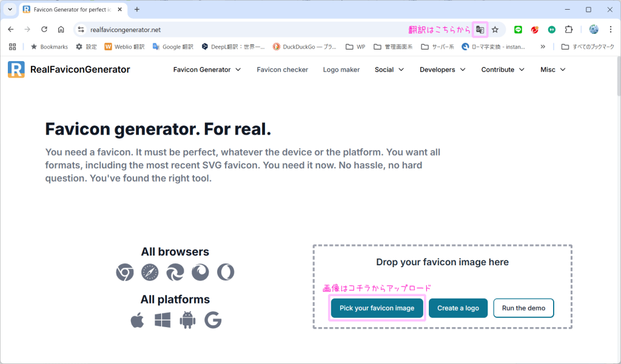The width and height of the screenshot is (621, 364).
Task: Expand the Social menu
Action: (x=389, y=70)
